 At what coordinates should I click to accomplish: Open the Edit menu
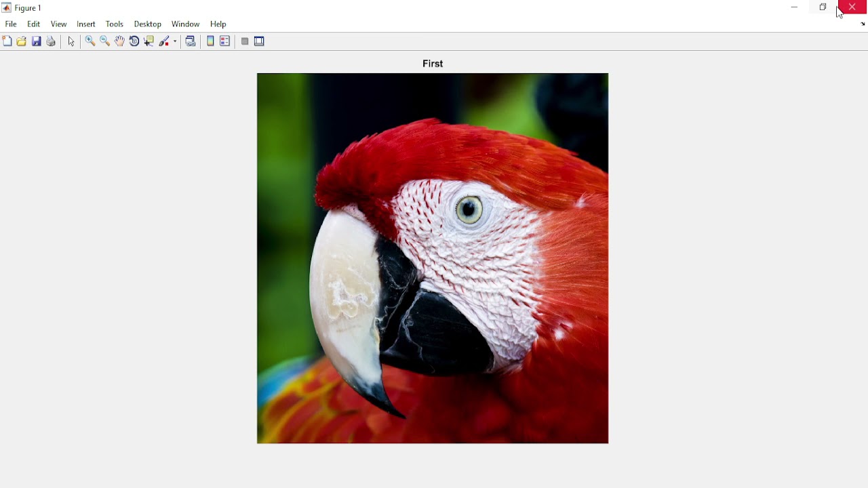coord(34,24)
